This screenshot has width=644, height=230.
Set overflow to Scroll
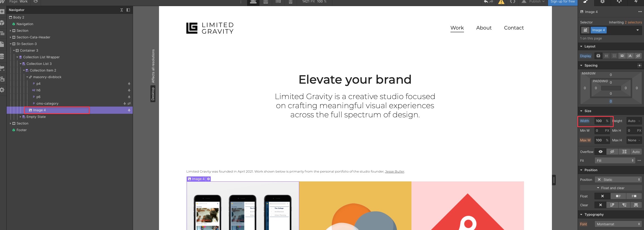coord(624,152)
